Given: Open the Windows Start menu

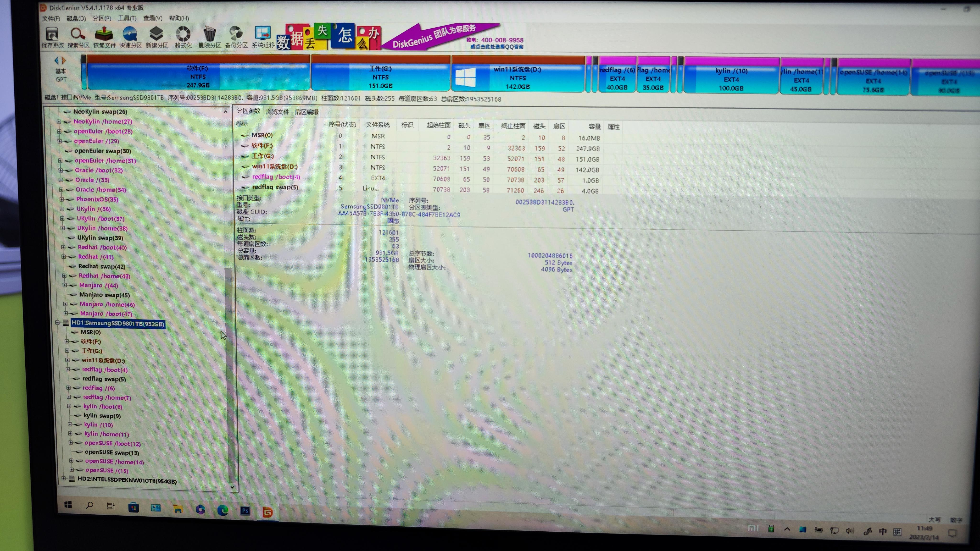Looking at the screenshot, I should (x=68, y=505).
